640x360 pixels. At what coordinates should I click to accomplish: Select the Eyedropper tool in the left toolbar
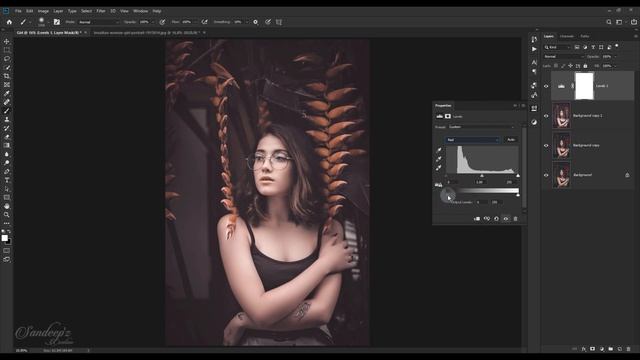pos(7,93)
